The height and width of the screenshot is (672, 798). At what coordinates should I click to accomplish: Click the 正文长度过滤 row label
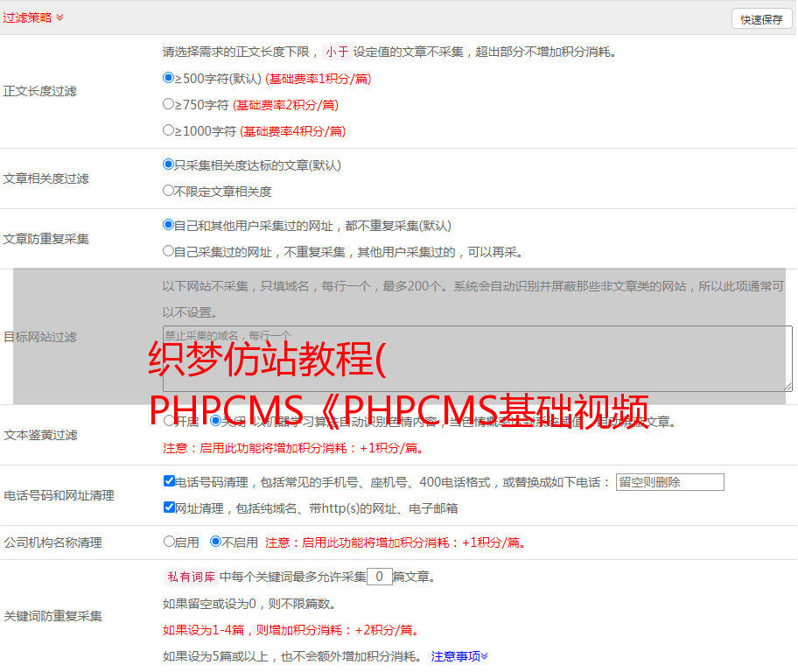click(x=39, y=91)
